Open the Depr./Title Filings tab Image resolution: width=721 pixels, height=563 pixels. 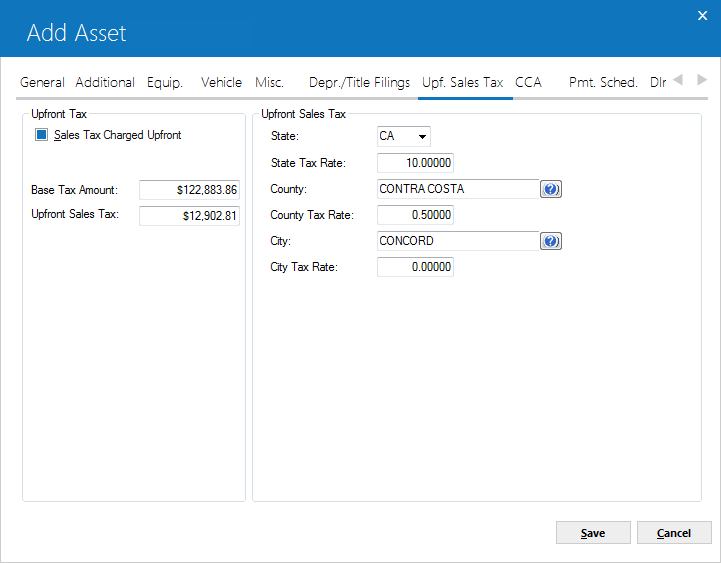[x=359, y=82]
